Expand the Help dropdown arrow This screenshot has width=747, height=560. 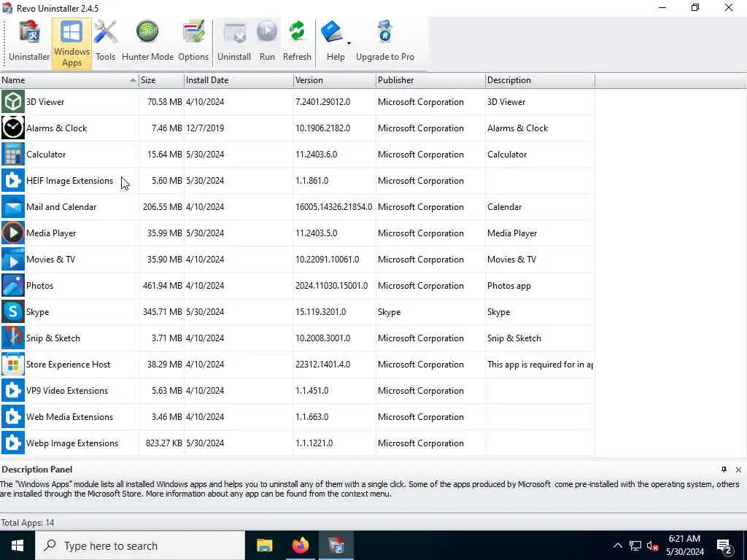click(x=349, y=43)
